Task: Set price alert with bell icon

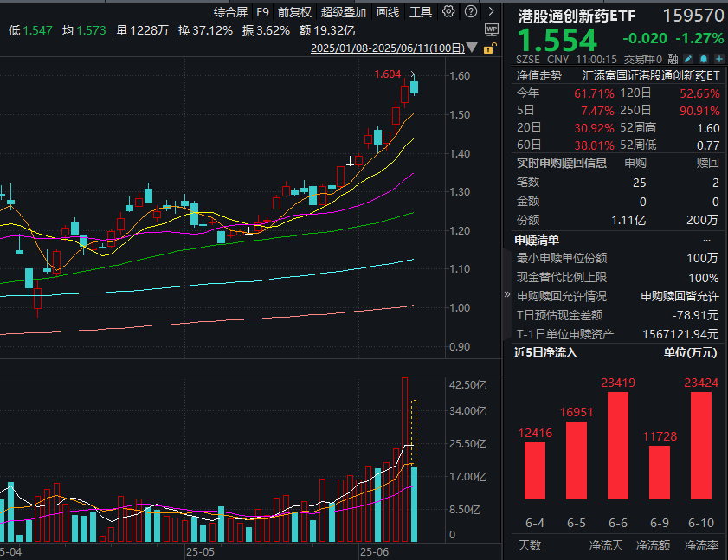Action: tap(704, 59)
